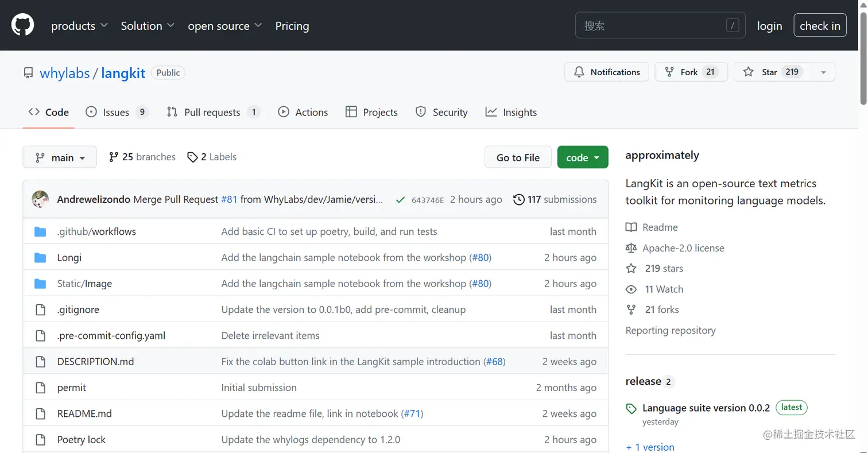This screenshot has width=868, height=453.
Task: Click the release heading link
Action: 644,381
